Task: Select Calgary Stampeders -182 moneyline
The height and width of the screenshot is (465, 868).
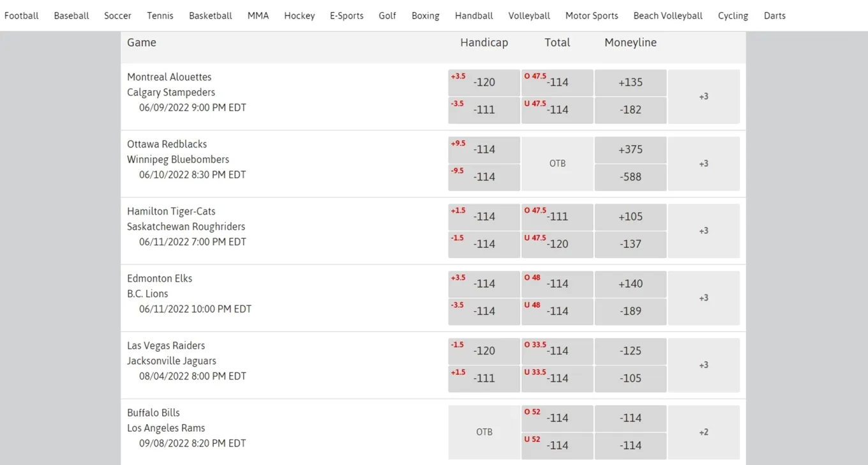Action: [631, 110]
